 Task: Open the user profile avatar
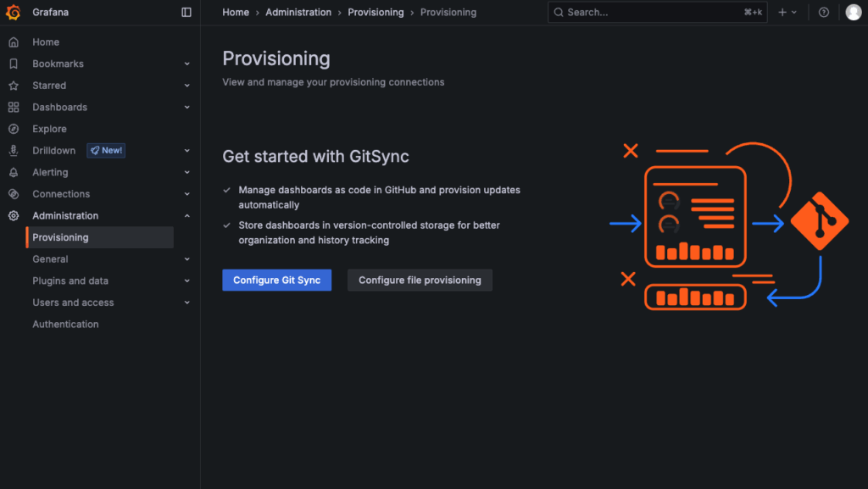[853, 13]
